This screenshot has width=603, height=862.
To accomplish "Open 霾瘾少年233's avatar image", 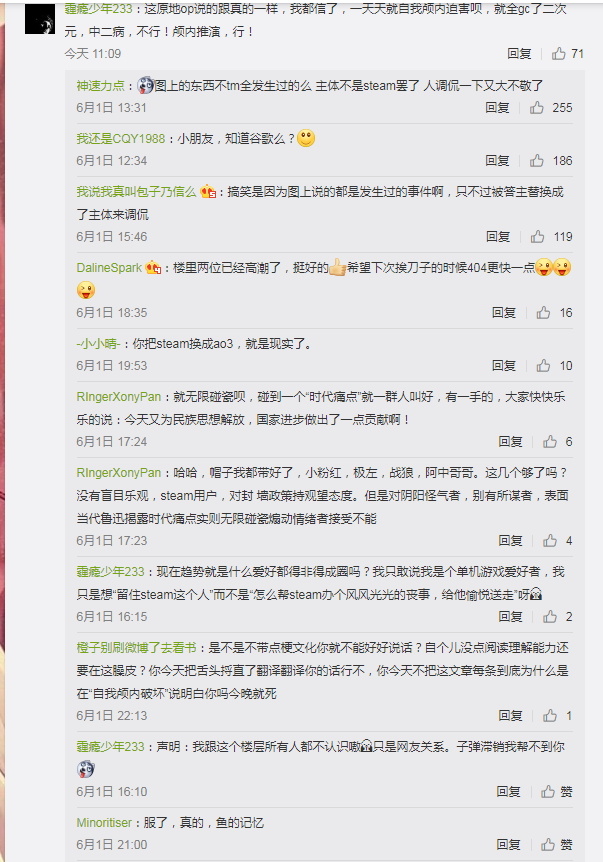I will pos(40,20).
